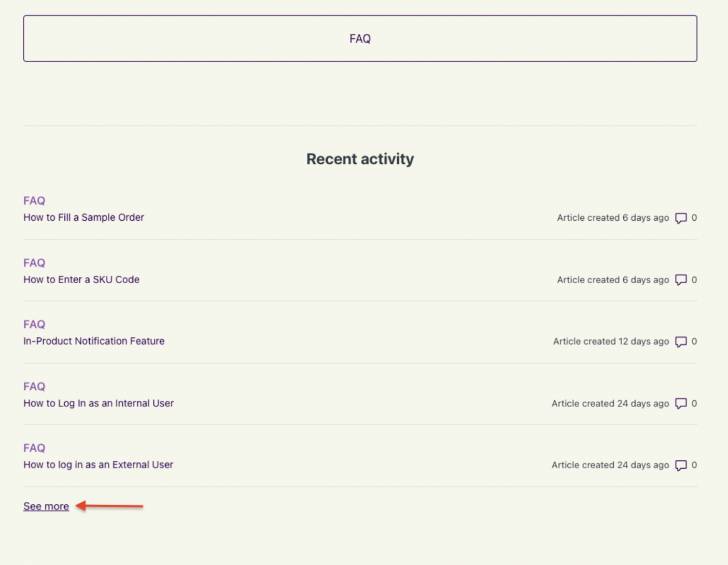Screen dimensions: 728x565
Task: Click comment count 0 in Sample Order row
Action: click(x=694, y=218)
